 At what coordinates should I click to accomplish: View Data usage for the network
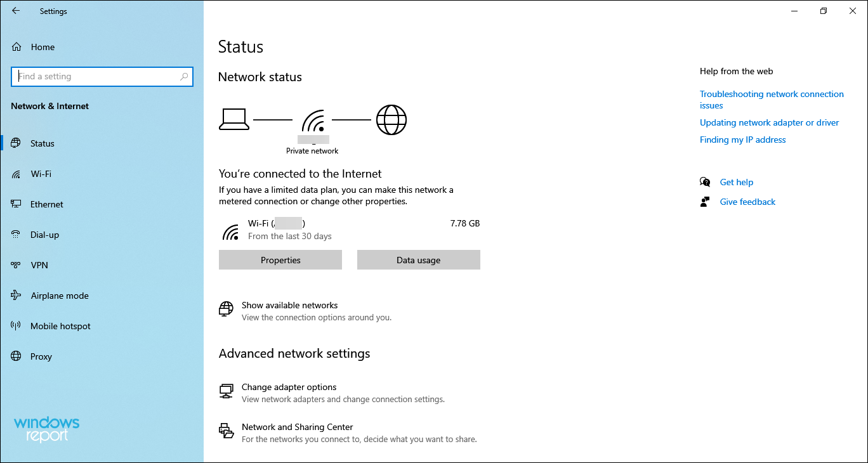point(418,259)
